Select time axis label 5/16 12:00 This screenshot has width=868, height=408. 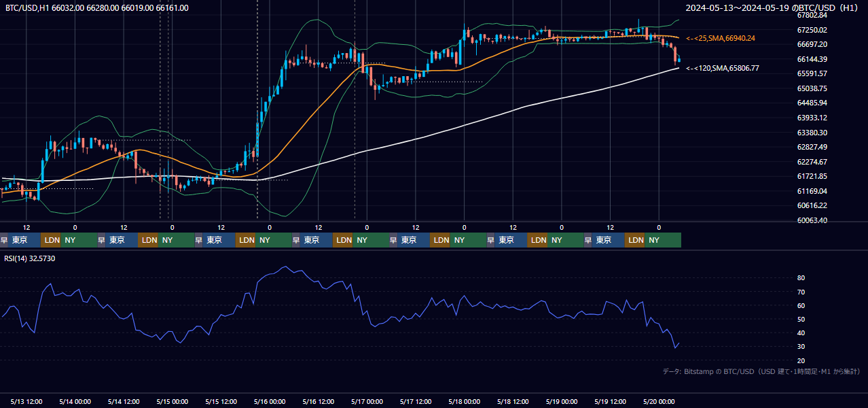tap(319, 401)
